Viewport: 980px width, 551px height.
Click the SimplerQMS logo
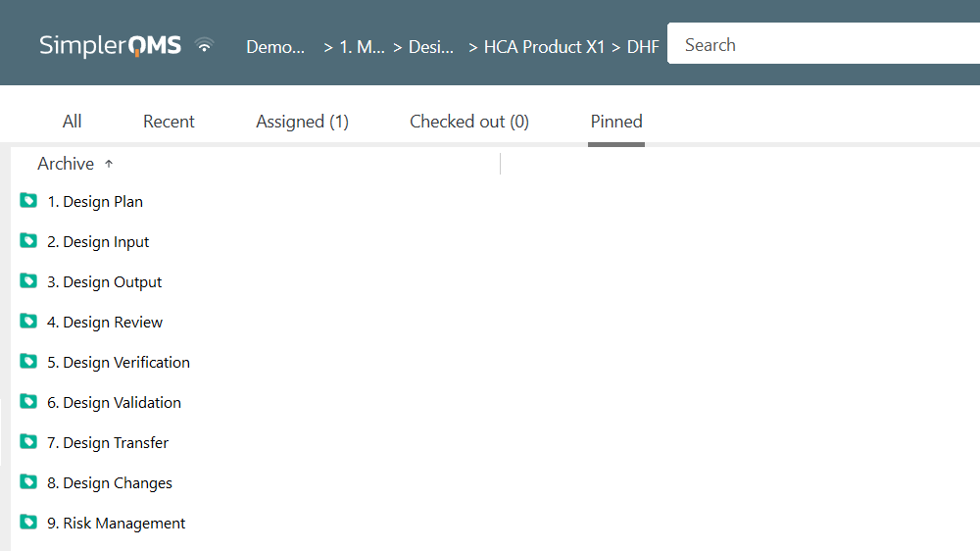[110, 46]
